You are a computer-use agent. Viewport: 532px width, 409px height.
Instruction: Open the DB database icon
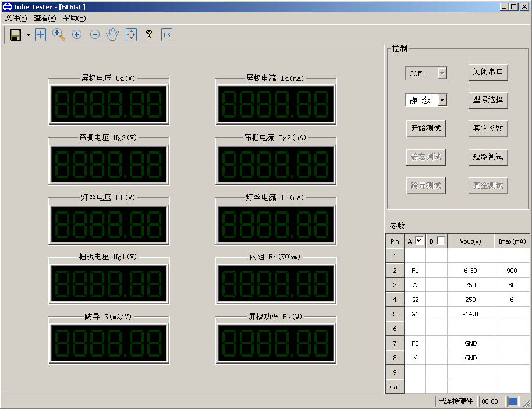point(166,35)
